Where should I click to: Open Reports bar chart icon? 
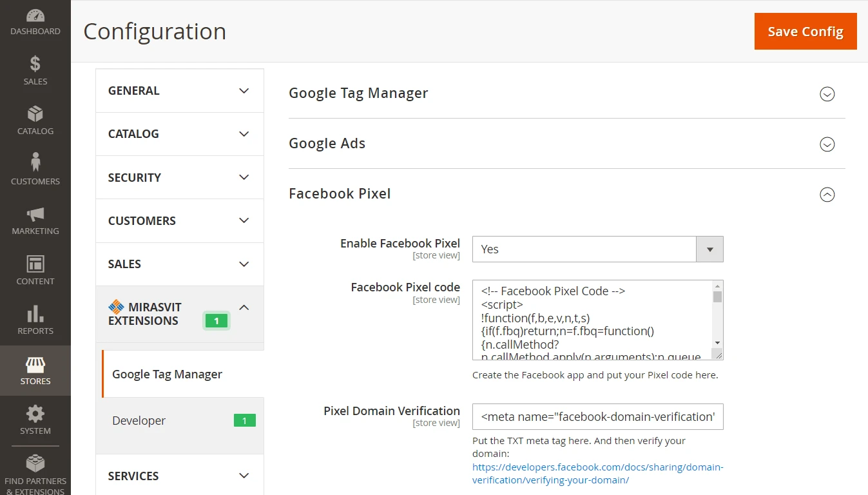click(35, 314)
